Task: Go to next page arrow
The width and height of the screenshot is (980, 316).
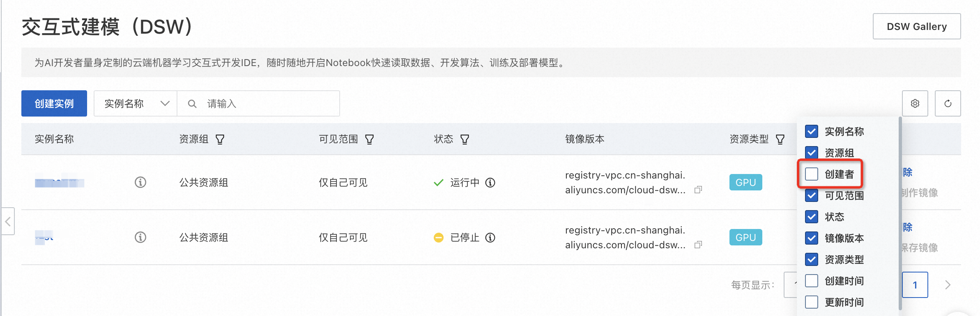Action: point(948,285)
